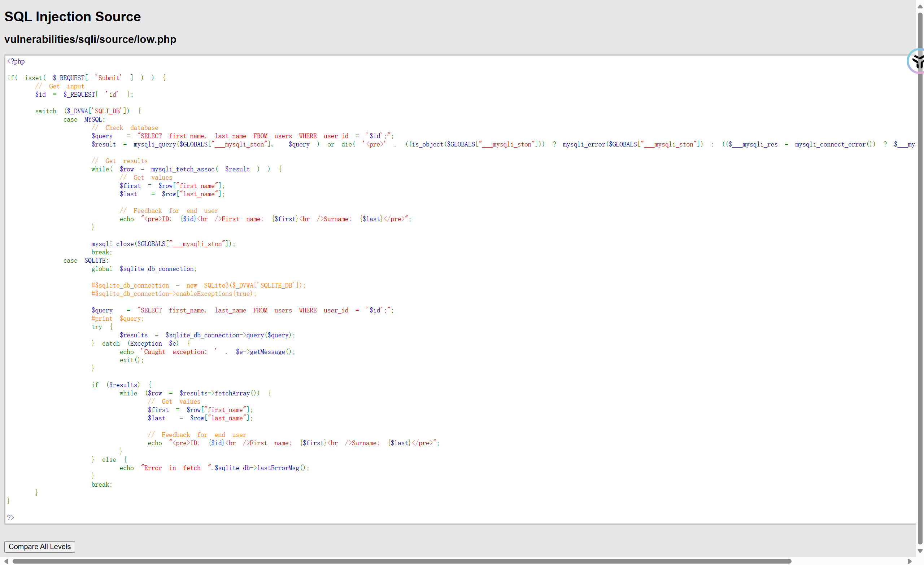This screenshot has width=924, height=565.
Task: Click the SQL Injection Source heading
Action: [x=73, y=17]
